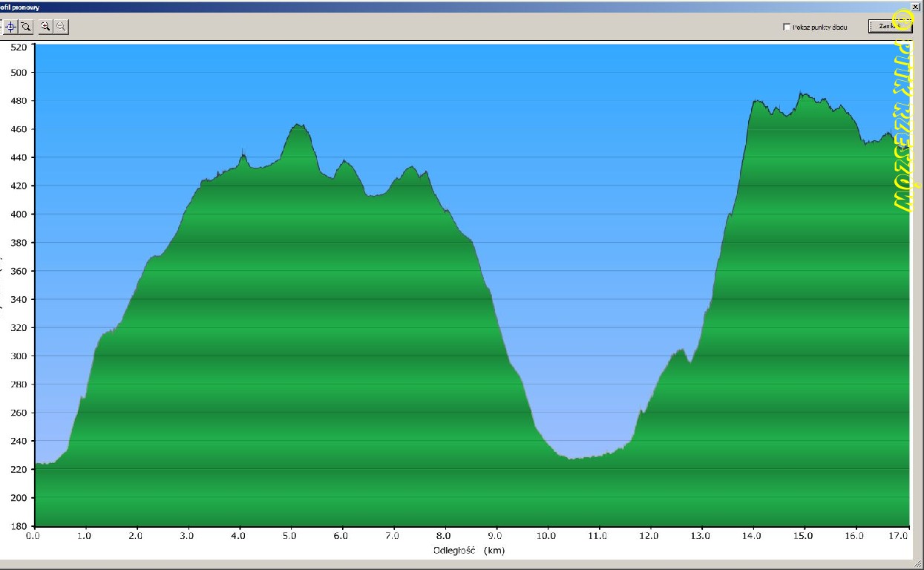Viewport: 924px width, 570px height.
Task: Click the 500 elevation axis label
Action: [17, 73]
